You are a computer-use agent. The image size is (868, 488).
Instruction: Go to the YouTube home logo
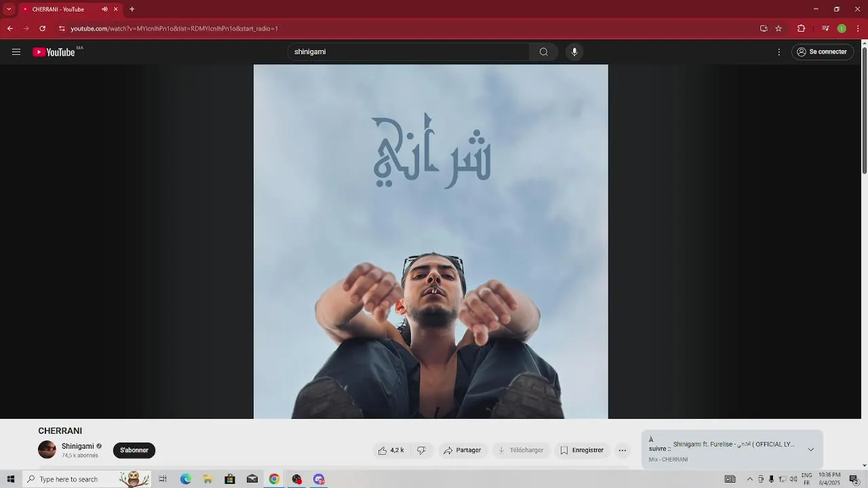click(54, 52)
